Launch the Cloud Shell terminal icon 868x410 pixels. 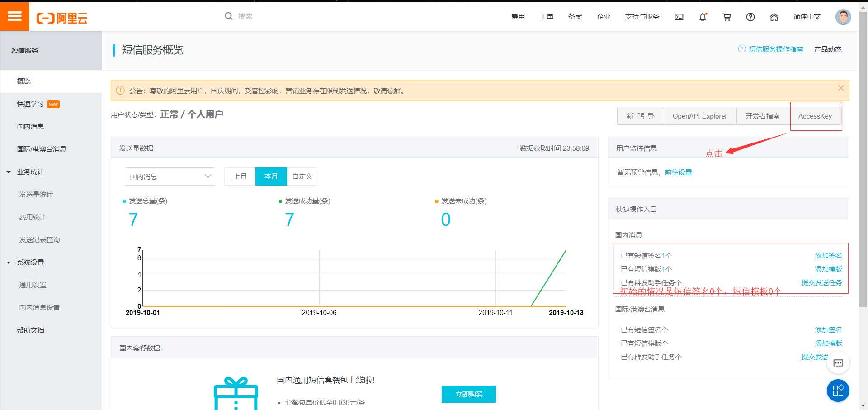pyautogui.click(x=679, y=17)
